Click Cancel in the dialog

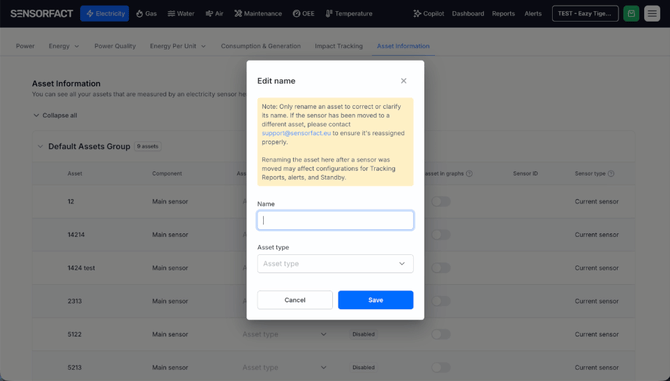[295, 300]
